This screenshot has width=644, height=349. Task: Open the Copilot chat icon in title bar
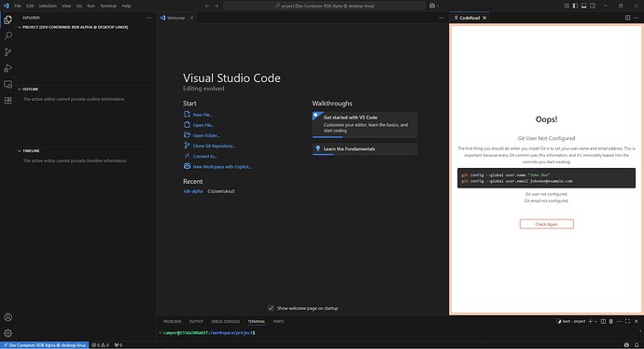click(431, 6)
